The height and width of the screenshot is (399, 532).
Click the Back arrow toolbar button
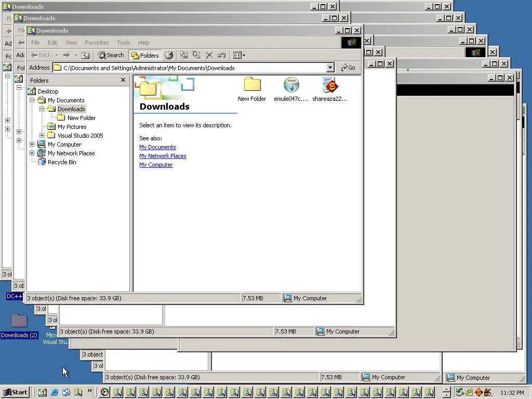tap(41, 55)
